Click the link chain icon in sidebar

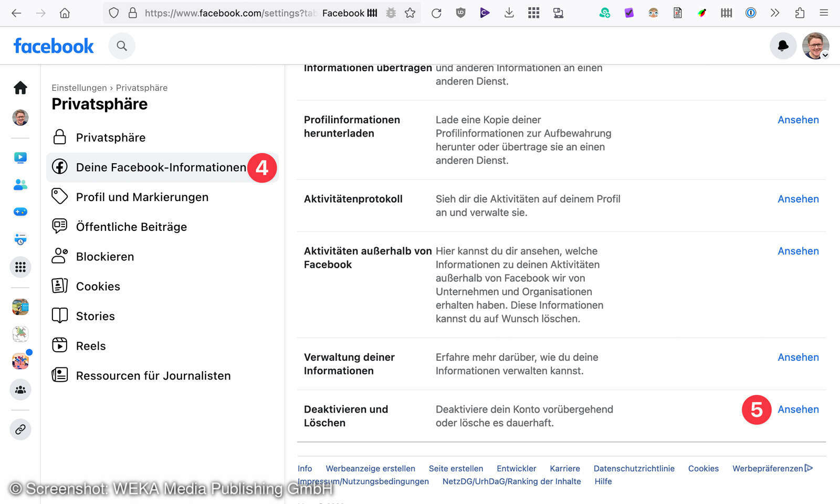20,429
